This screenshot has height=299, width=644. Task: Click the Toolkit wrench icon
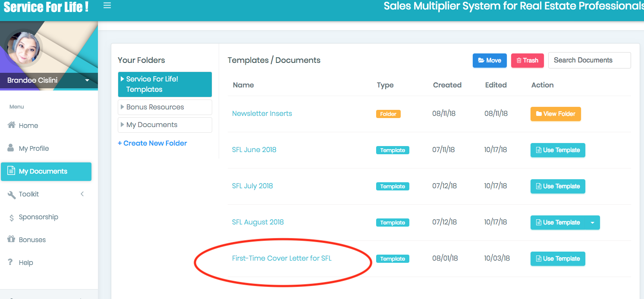[12, 194]
